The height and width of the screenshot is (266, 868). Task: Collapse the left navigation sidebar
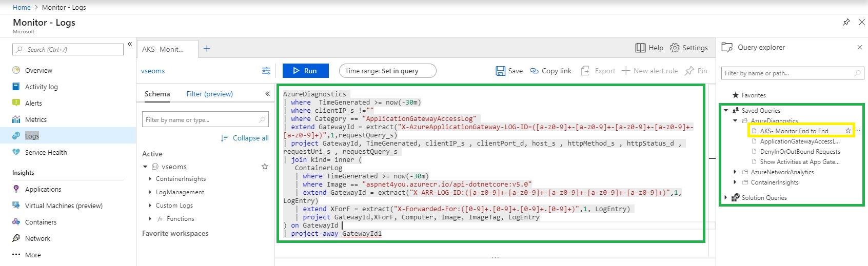130,45
